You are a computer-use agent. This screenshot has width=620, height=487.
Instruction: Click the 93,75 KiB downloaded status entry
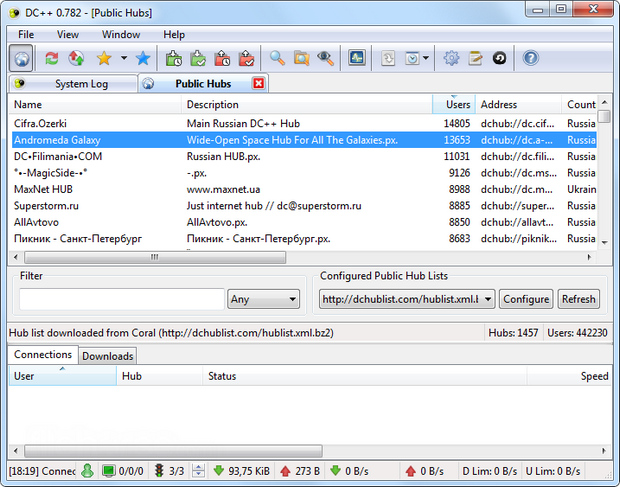pyautogui.click(x=241, y=471)
